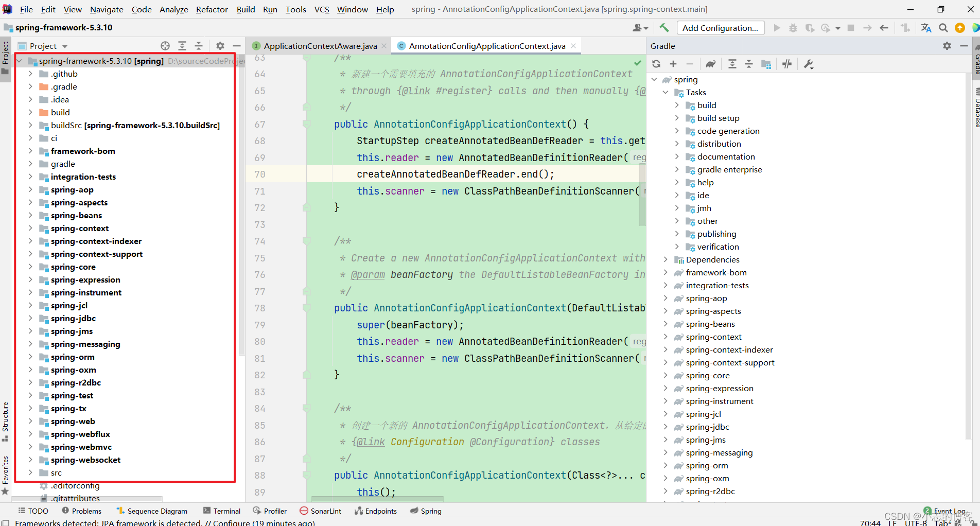The width and height of the screenshot is (980, 526).
Task: Open the Analyze menu
Action: point(173,9)
